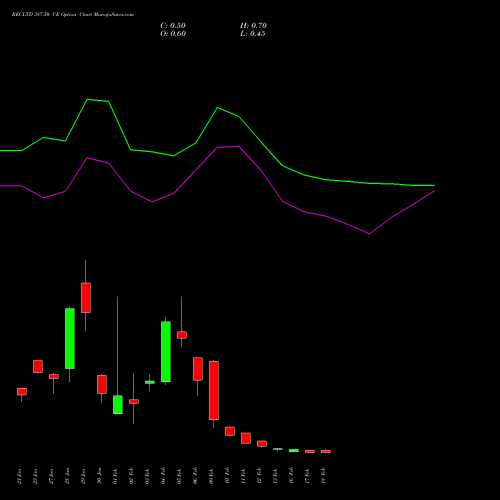Screen dimensions: 500x500
Task: Select the 03 Feb date label
Action: tap(147, 476)
